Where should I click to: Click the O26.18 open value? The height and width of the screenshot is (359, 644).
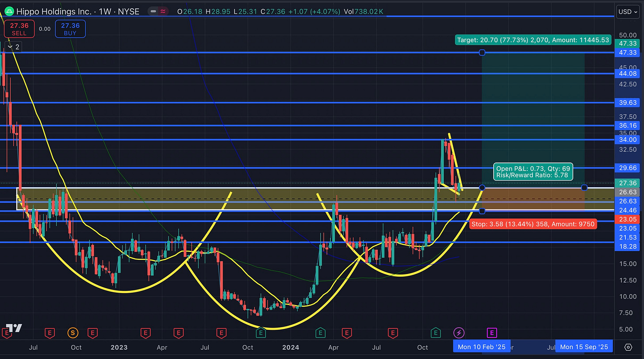click(189, 11)
